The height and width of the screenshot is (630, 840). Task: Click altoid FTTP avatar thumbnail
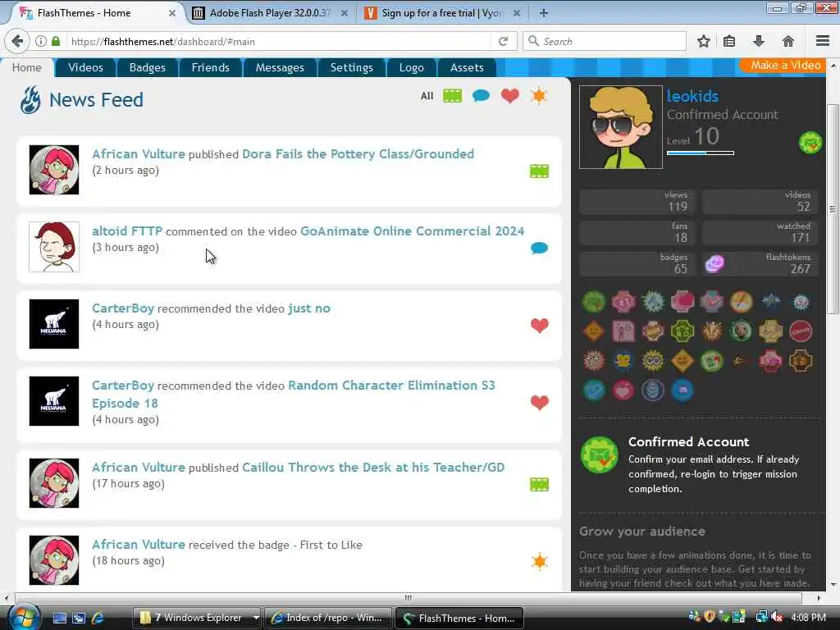[54, 247]
